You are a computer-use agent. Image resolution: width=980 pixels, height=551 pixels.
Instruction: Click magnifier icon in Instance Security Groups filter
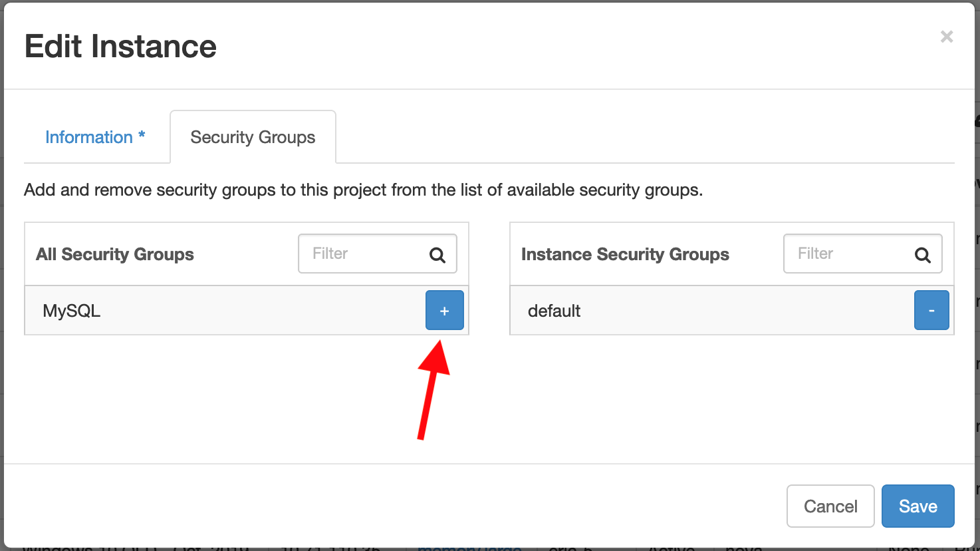pyautogui.click(x=922, y=255)
